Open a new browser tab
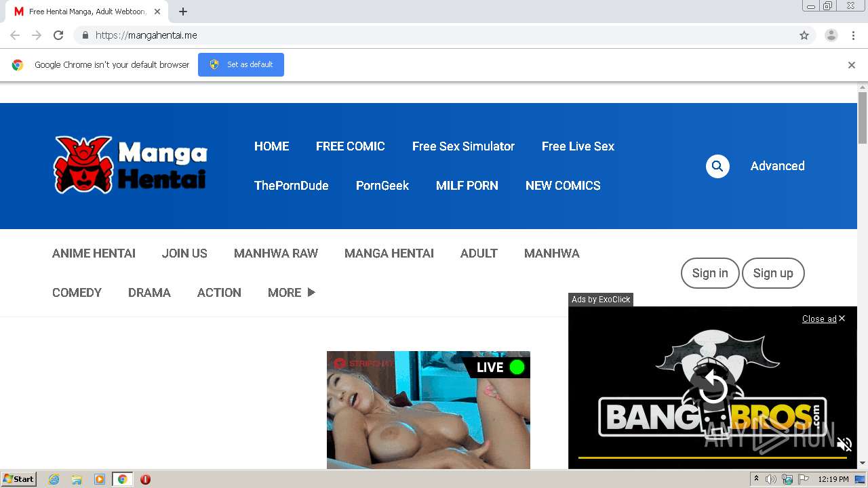 click(x=183, y=12)
